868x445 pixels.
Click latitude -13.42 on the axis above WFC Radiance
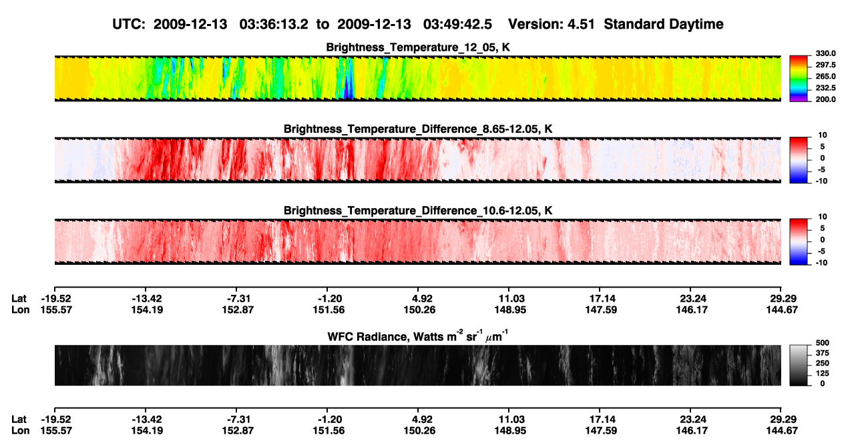point(145,298)
